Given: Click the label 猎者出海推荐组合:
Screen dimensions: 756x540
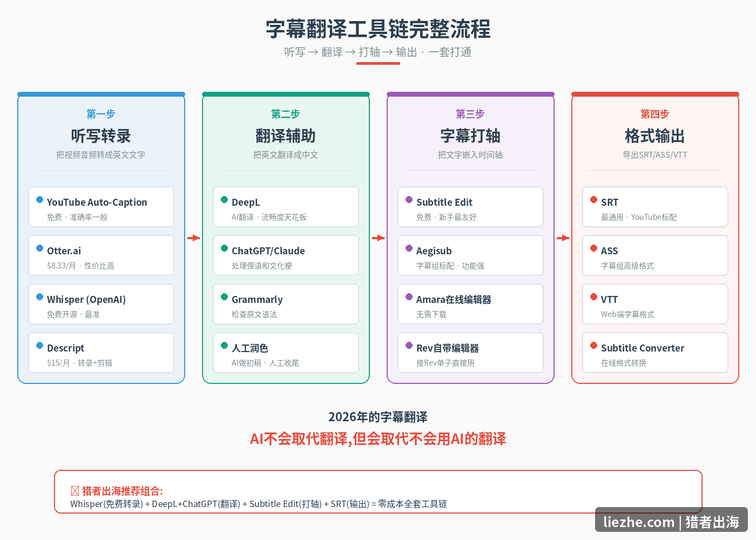Looking at the screenshot, I should coord(122,491).
